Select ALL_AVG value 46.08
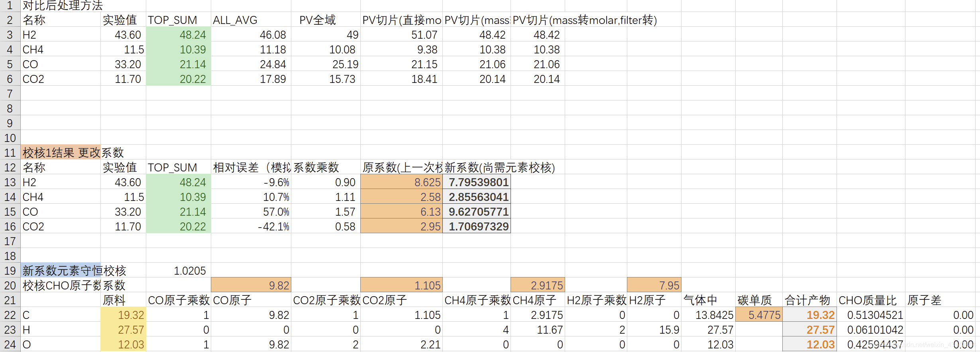The height and width of the screenshot is (352, 980). coord(251,34)
